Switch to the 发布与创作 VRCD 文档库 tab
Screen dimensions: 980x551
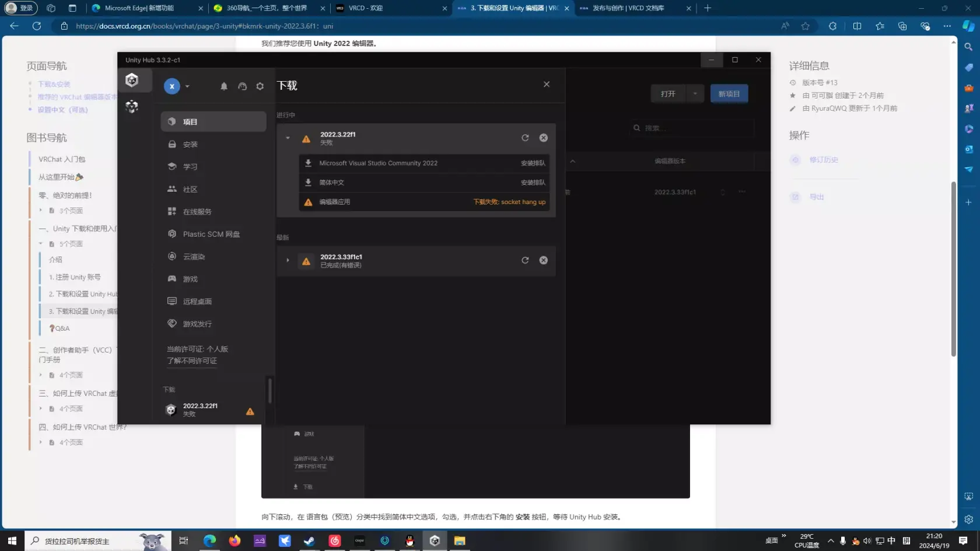[x=635, y=8]
